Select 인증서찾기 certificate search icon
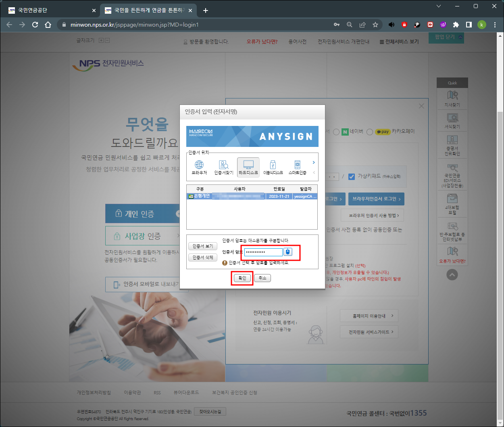This screenshot has width=504, height=427. (224, 167)
